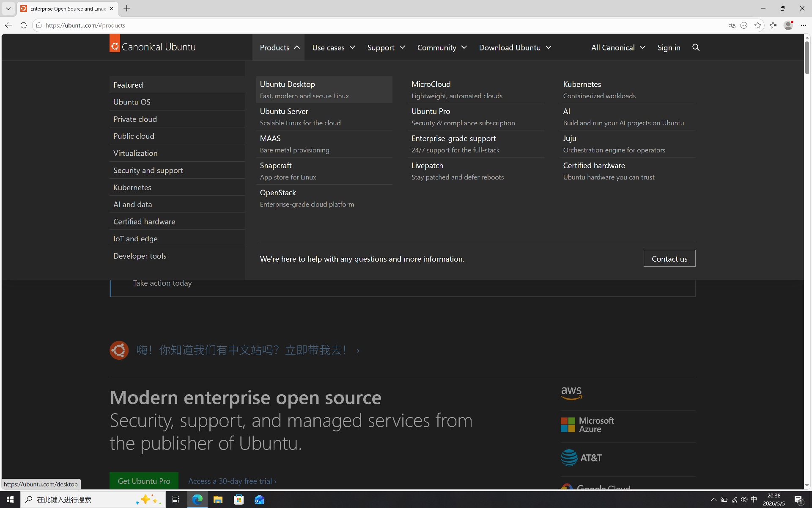Select the IoT and edge category
The width and height of the screenshot is (812, 508).
click(x=177, y=239)
